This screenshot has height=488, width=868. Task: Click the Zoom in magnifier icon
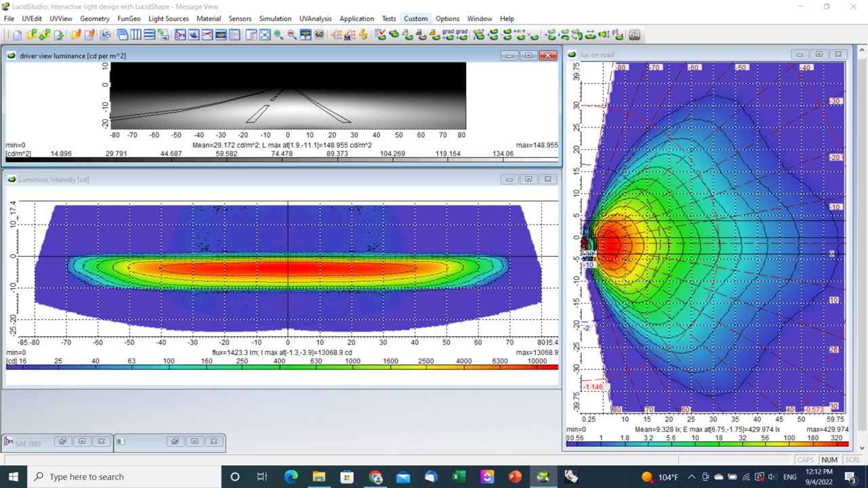click(278, 35)
